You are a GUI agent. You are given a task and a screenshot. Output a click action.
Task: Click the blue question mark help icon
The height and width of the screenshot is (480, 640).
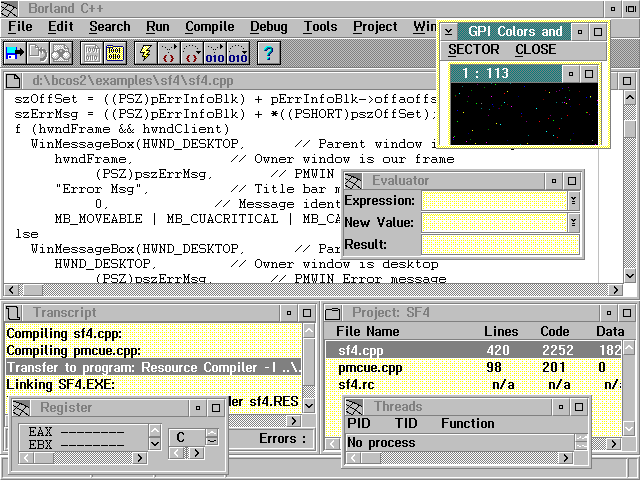click(268, 52)
